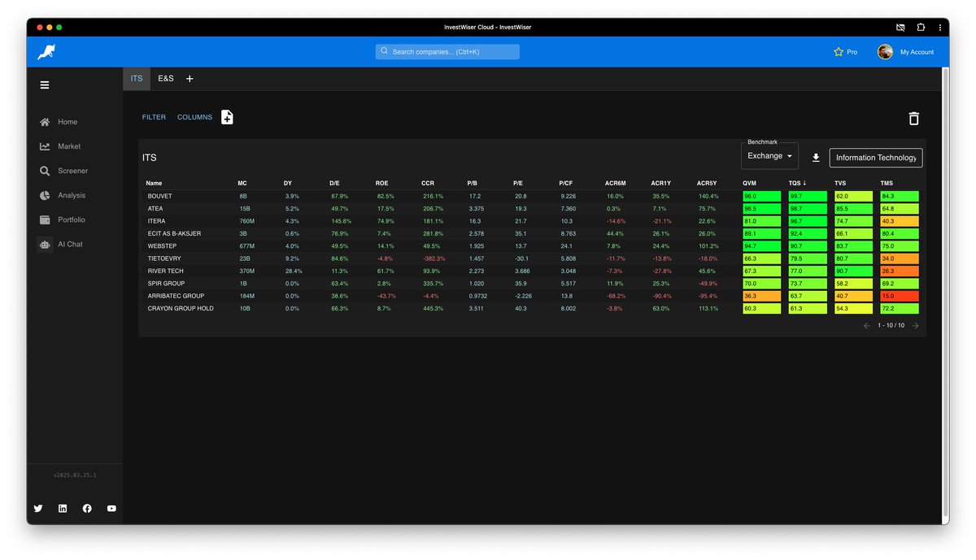Focus the Search companies field
The width and height of the screenshot is (976, 560).
click(447, 51)
